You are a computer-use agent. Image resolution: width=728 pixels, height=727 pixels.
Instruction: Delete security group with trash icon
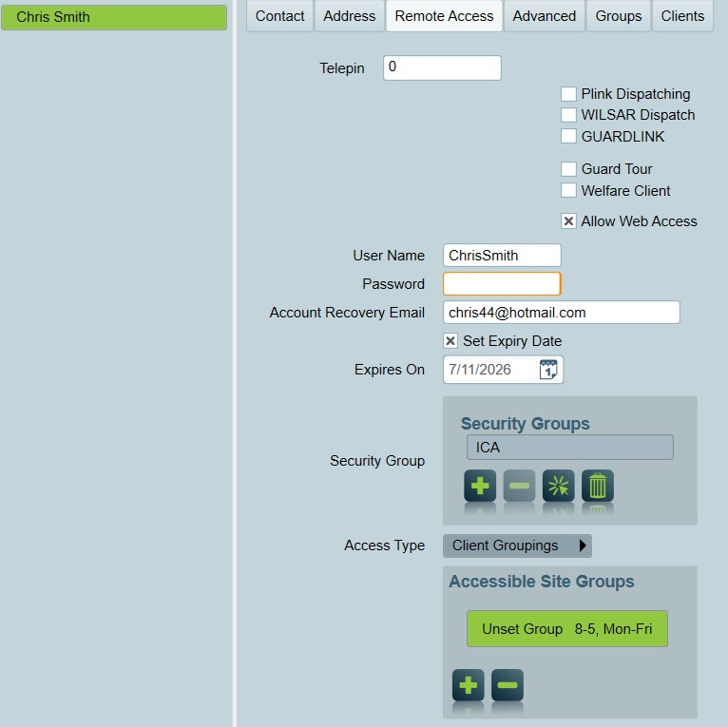(598, 486)
